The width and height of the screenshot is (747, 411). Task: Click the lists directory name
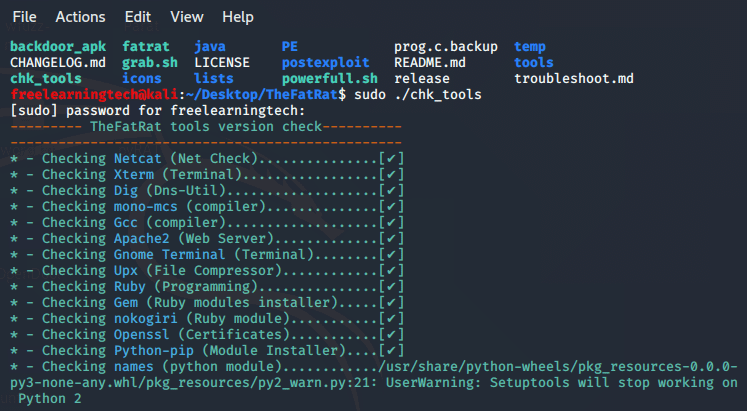[x=213, y=79]
